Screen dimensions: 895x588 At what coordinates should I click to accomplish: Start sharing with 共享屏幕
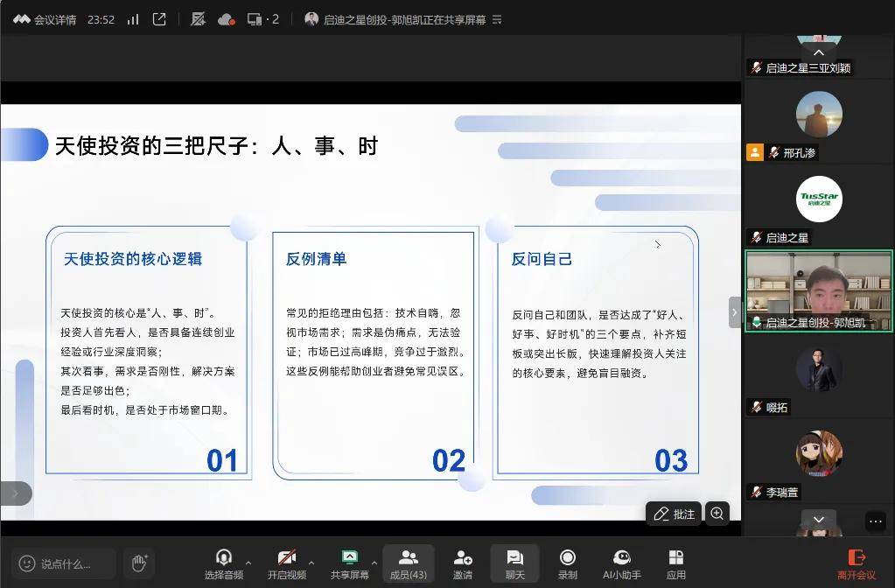click(349, 563)
